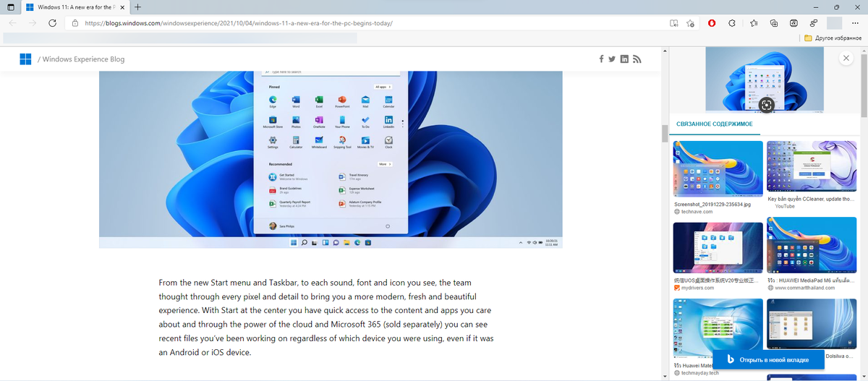
Task: Open the red adblocker extension icon
Action: coord(712,23)
